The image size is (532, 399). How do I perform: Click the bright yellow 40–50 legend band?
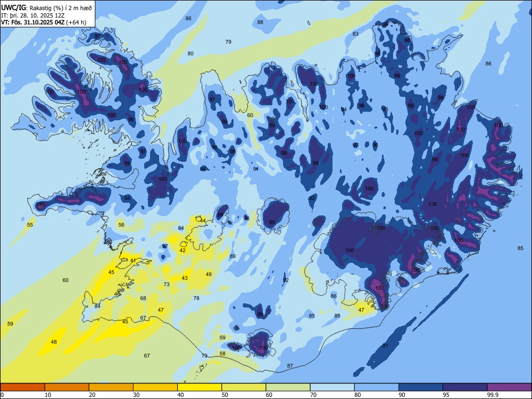click(199, 387)
